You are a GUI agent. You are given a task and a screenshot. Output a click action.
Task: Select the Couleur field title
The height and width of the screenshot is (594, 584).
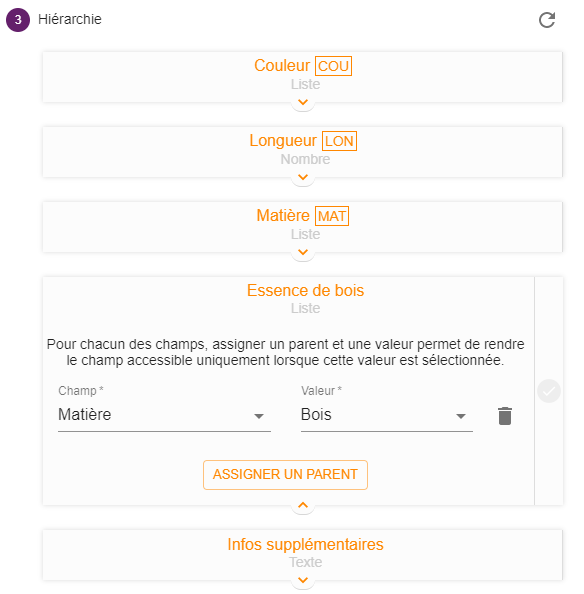tap(282, 66)
